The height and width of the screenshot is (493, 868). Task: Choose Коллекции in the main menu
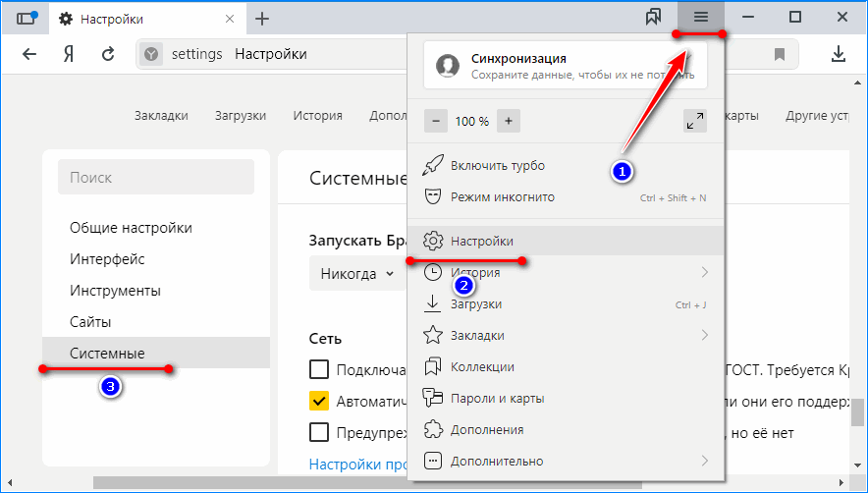click(566, 366)
